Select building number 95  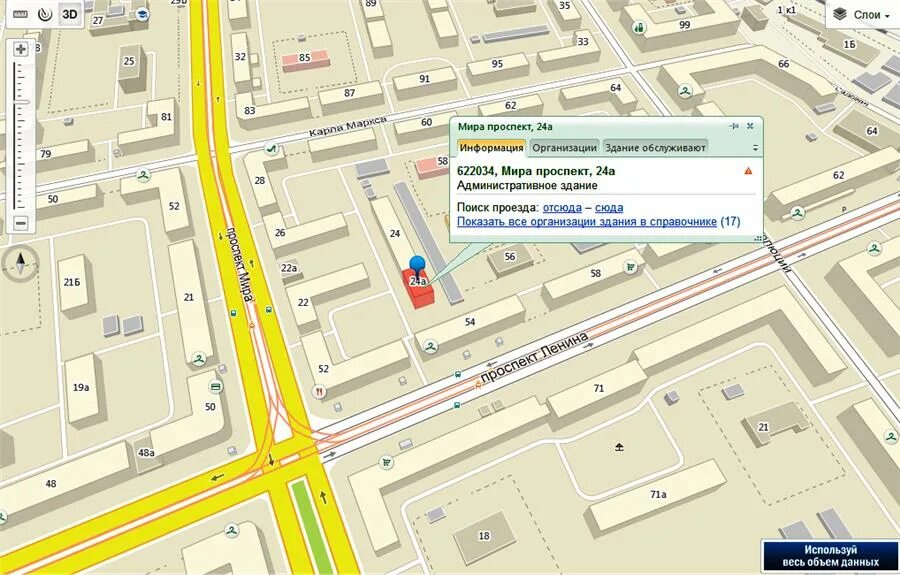[497, 64]
